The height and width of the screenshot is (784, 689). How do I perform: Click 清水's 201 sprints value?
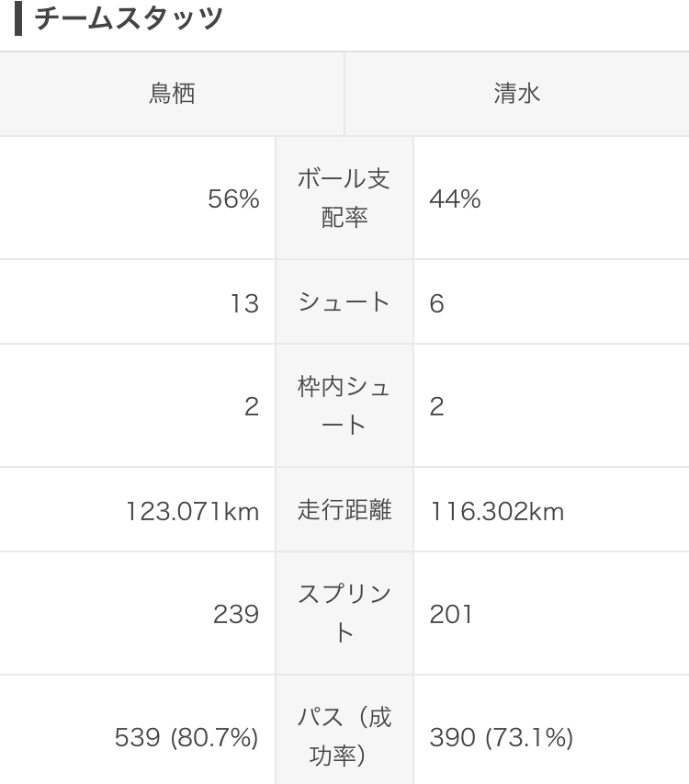tap(451, 615)
